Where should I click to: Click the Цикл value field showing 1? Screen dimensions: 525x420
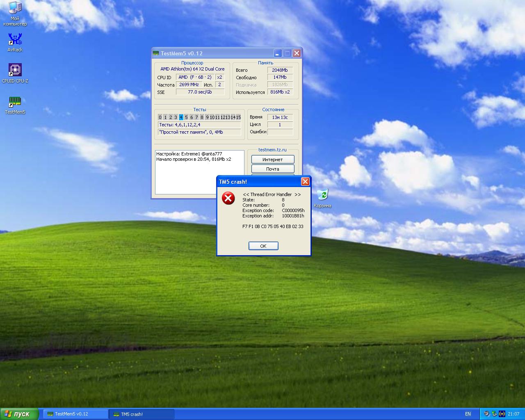[280, 124]
